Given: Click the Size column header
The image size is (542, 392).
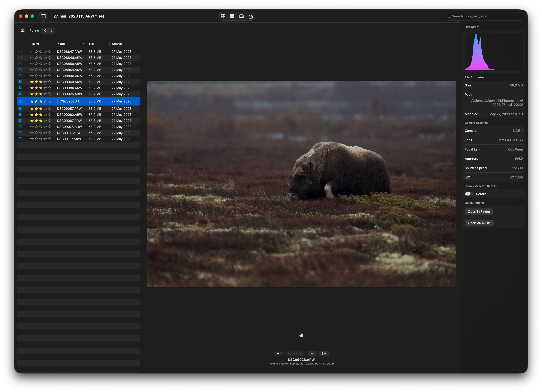Looking at the screenshot, I should pos(92,44).
